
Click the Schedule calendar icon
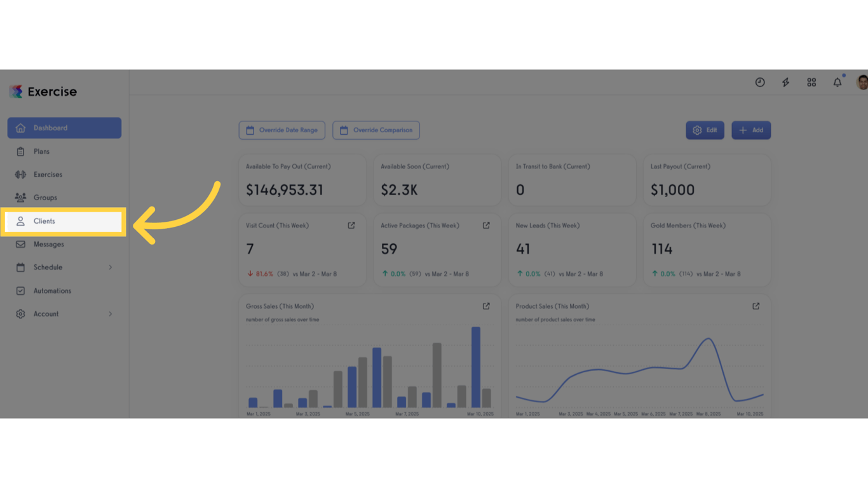(20, 268)
